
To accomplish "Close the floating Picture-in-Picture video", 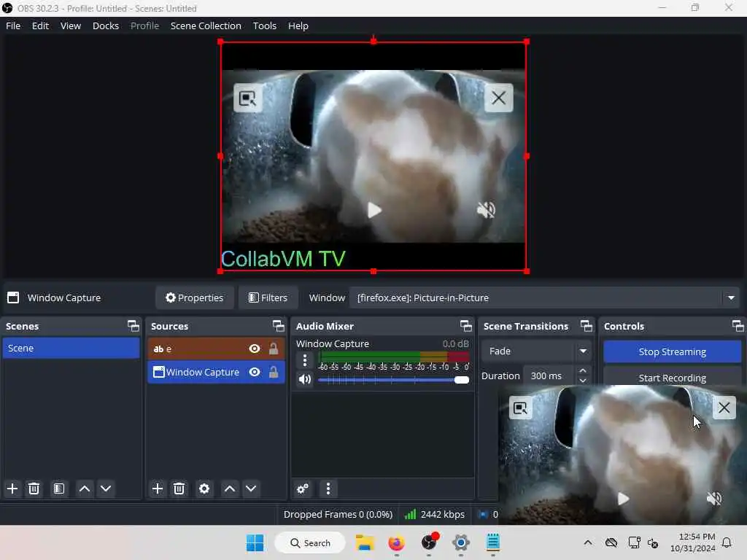I will (724, 408).
